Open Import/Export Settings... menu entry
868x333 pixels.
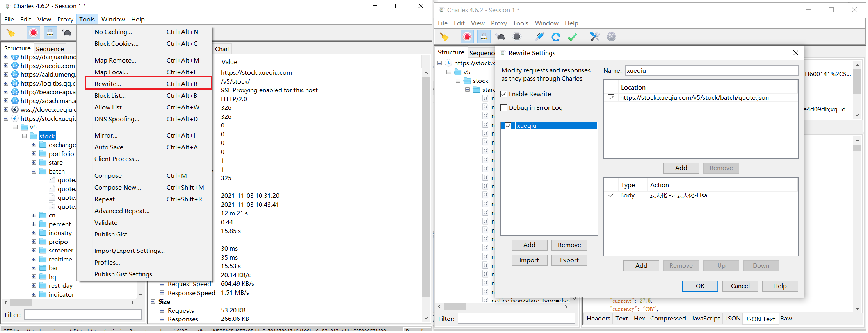[x=144, y=251]
